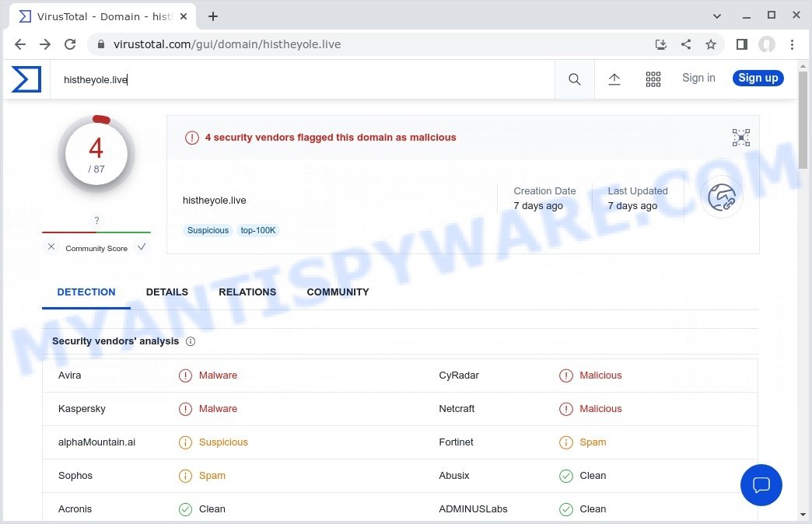Open the chat bubble button

tap(761, 485)
